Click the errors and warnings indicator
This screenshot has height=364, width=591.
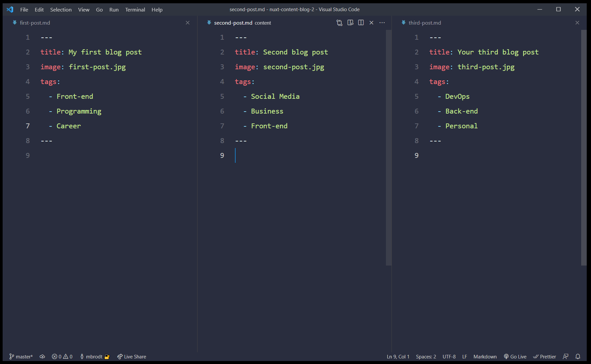(62, 356)
